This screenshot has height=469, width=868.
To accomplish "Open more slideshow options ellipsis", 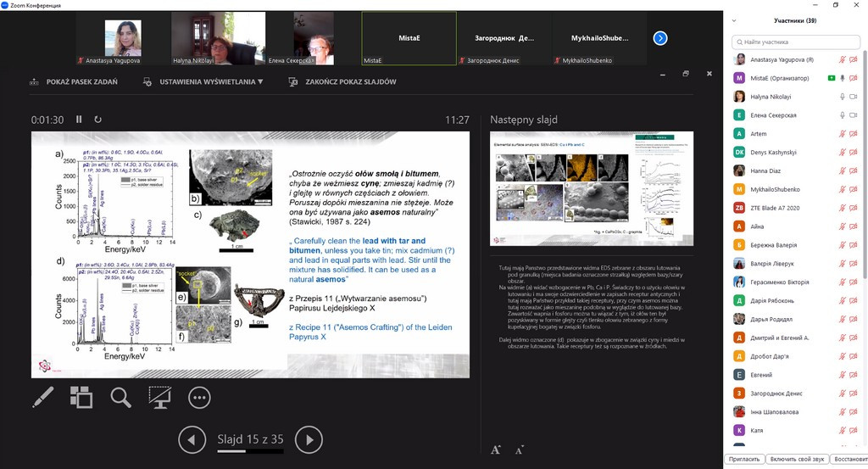I will coord(199,397).
